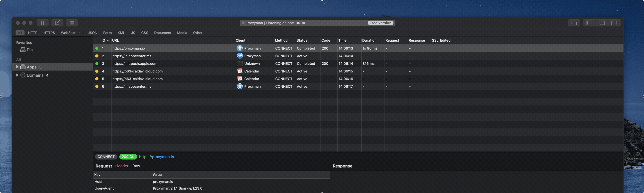This screenshot has width=644, height=193.
Task: Sort by the Duration column header
Action: click(x=373, y=41)
